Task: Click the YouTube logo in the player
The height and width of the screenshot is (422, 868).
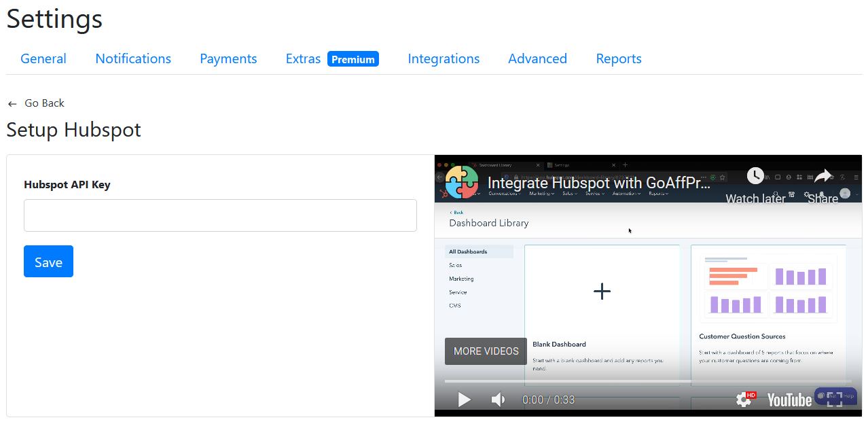Action: 789,400
